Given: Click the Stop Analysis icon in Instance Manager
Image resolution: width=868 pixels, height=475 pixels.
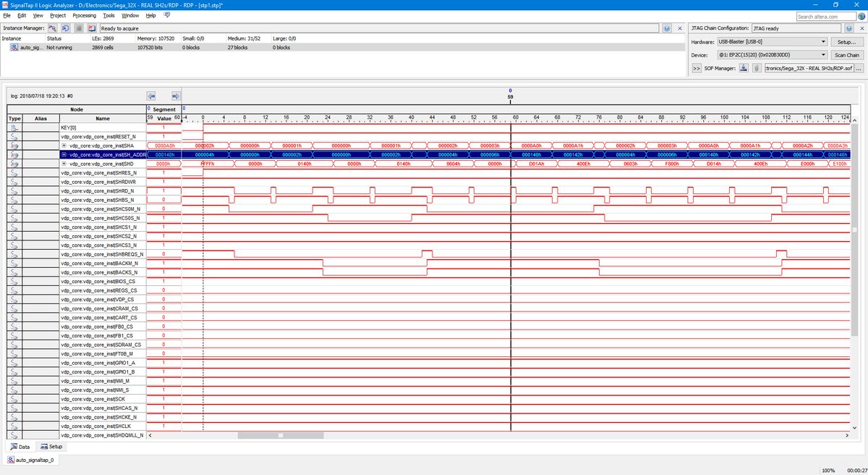Looking at the screenshot, I should 80,28.
